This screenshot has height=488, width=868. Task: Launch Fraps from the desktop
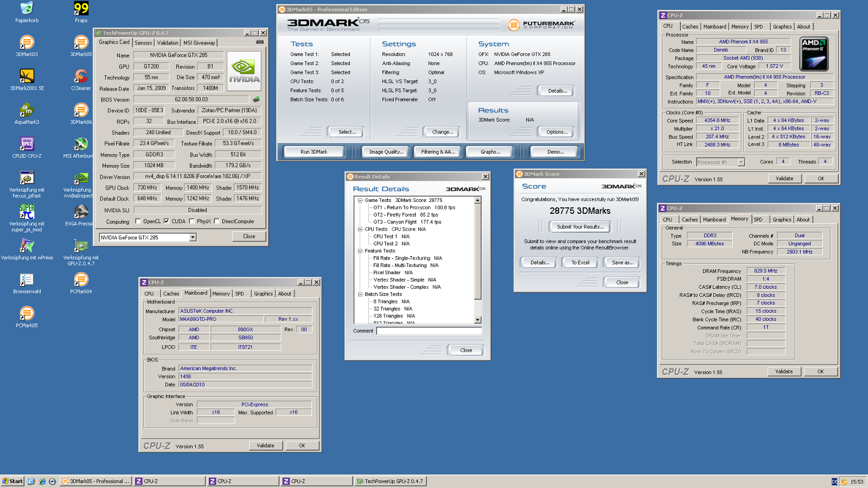81,9
